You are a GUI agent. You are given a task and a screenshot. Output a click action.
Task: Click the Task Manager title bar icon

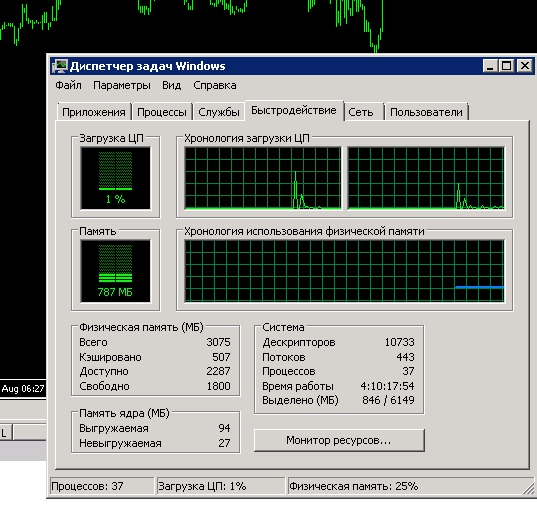point(60,66)
